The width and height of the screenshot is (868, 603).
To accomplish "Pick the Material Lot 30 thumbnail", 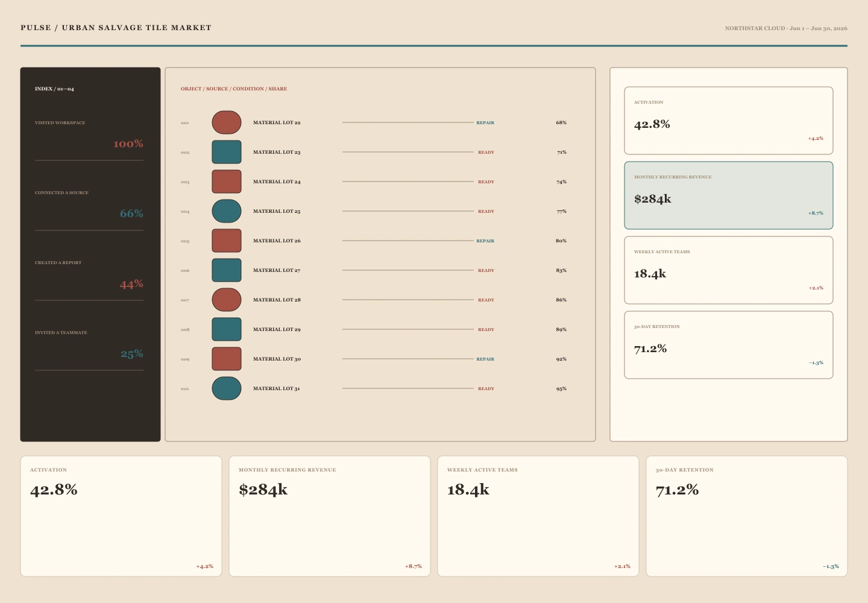I will (x=227, y=359).
